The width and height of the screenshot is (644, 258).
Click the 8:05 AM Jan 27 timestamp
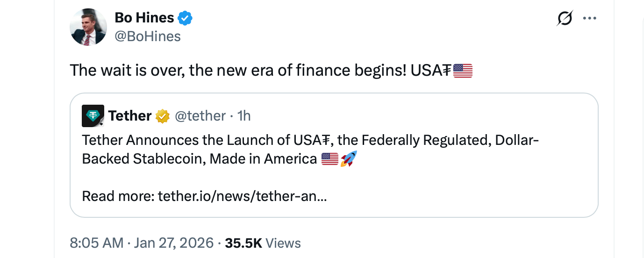(x=143, y=243)
